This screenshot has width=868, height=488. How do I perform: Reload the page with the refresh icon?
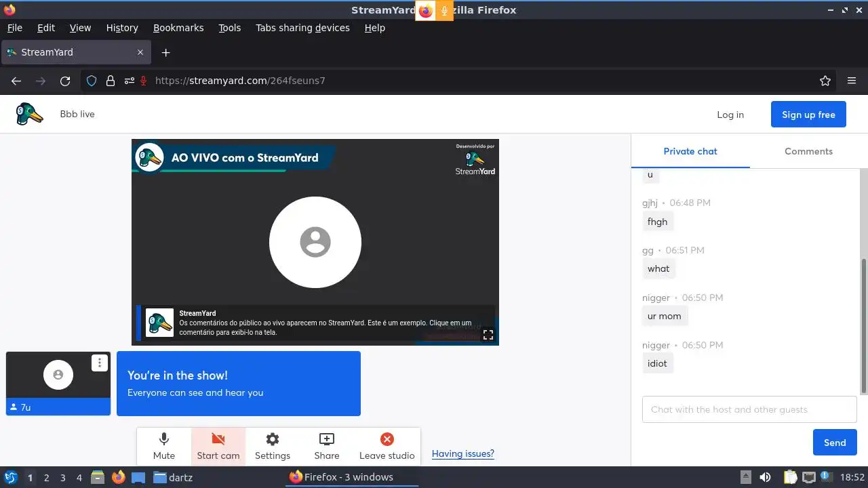(65, 81)
